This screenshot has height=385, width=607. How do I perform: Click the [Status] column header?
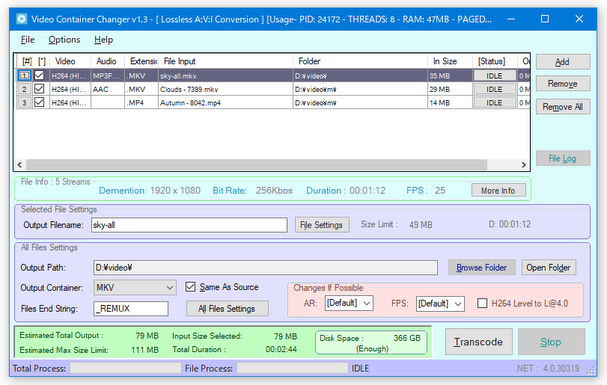pyautogui.click(x=495, y=61)
